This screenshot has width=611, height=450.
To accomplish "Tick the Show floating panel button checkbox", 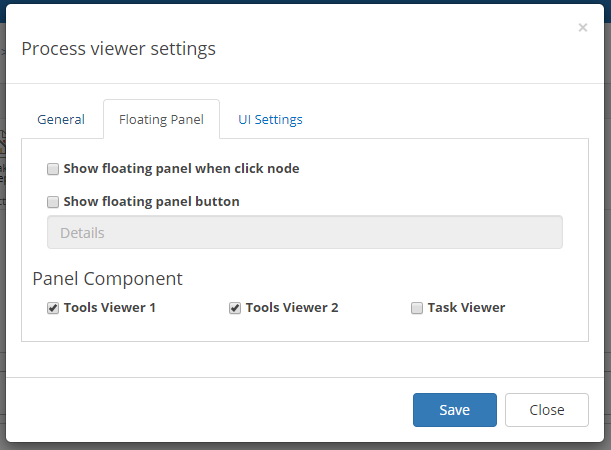I will (x=53, y=202).
